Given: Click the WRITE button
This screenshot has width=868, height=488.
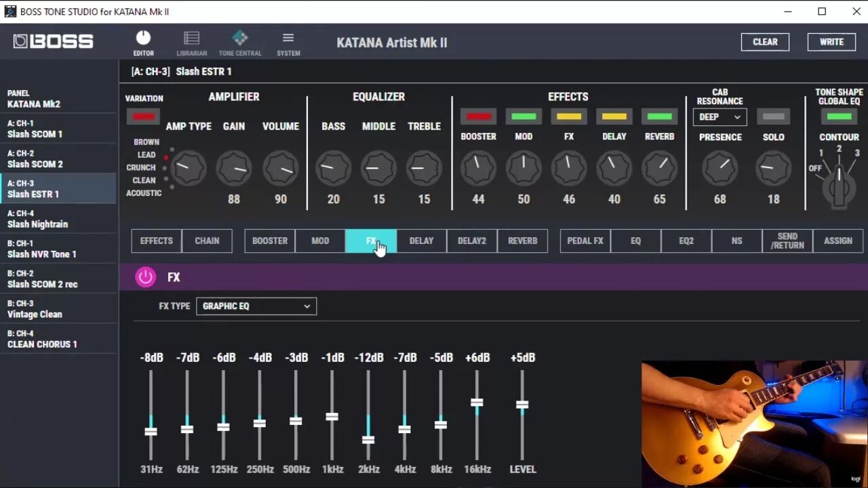Looking at the screenshot, I should click(x=831, y=41).
